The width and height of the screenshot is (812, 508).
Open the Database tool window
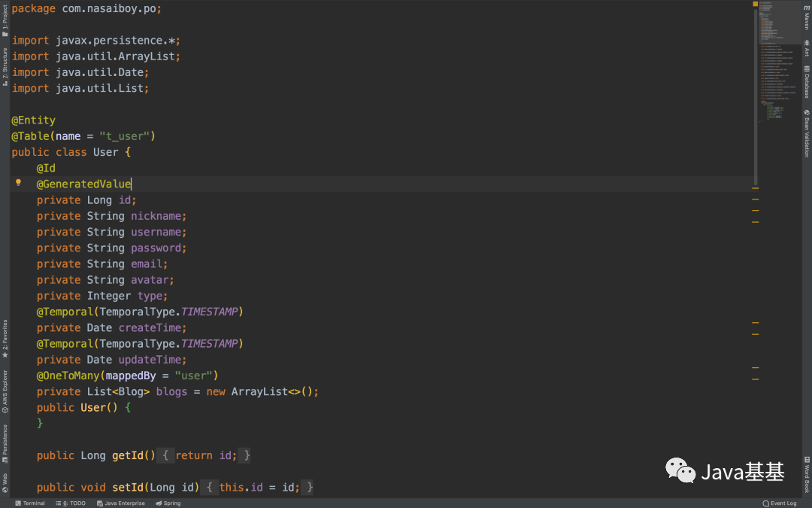(806, 82)
